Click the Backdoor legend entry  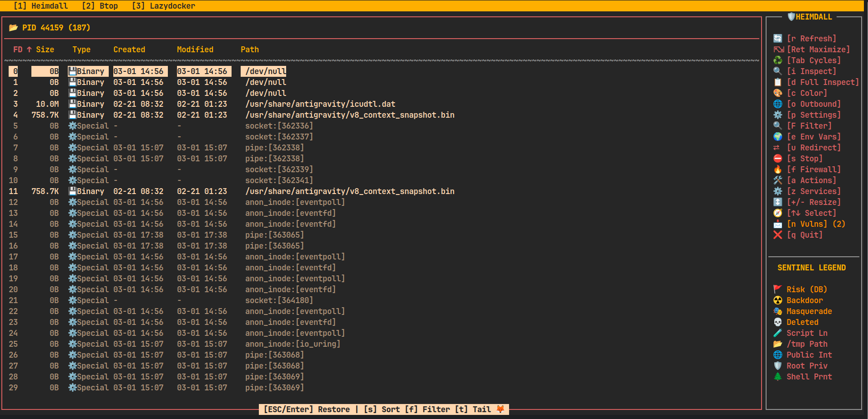pyautogui.click(x=798, y=300)
